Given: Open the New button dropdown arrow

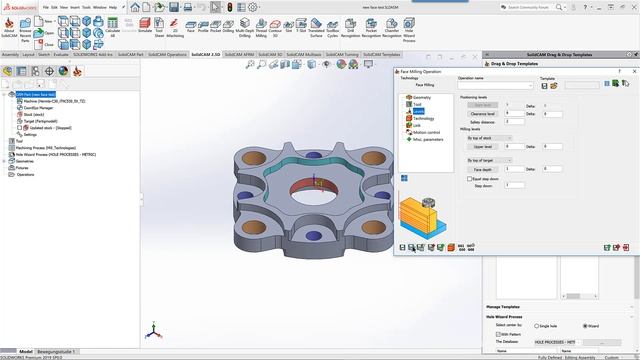Looking at the screenshot, I should tap(55, 21).
